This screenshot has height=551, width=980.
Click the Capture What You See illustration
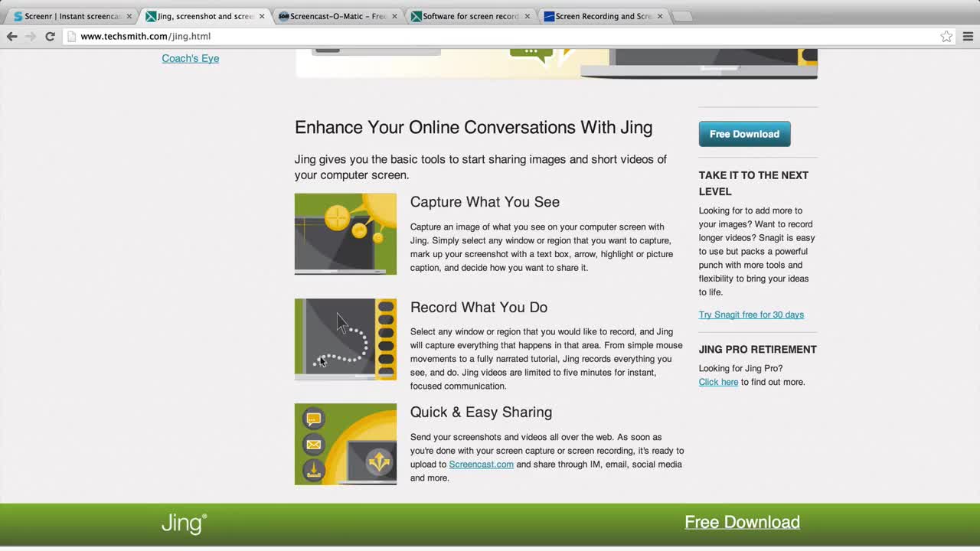tap(345, 233)
